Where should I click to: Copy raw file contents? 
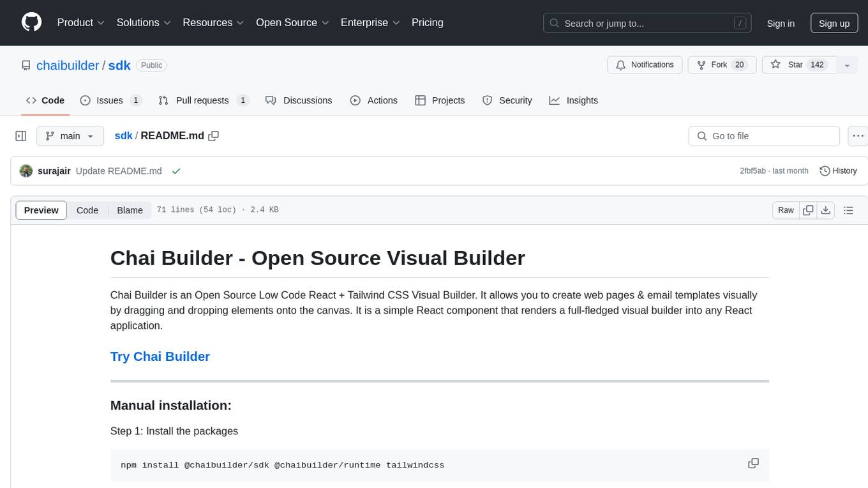tap(808, 210)
